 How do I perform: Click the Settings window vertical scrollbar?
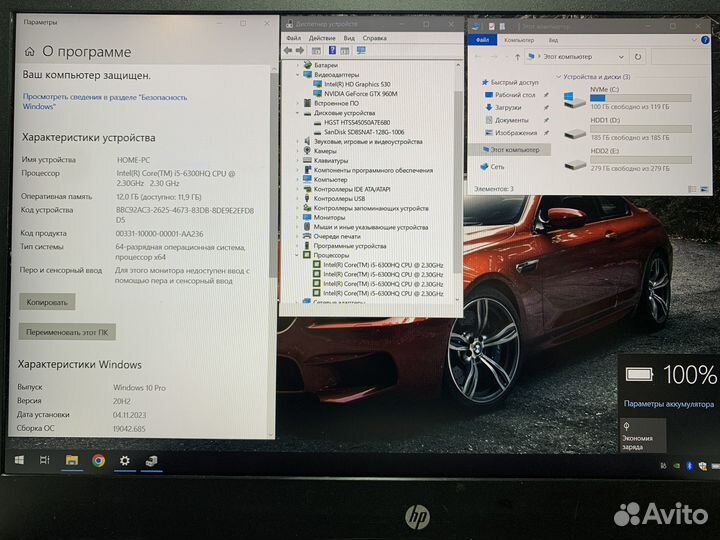tap(274, 174)
